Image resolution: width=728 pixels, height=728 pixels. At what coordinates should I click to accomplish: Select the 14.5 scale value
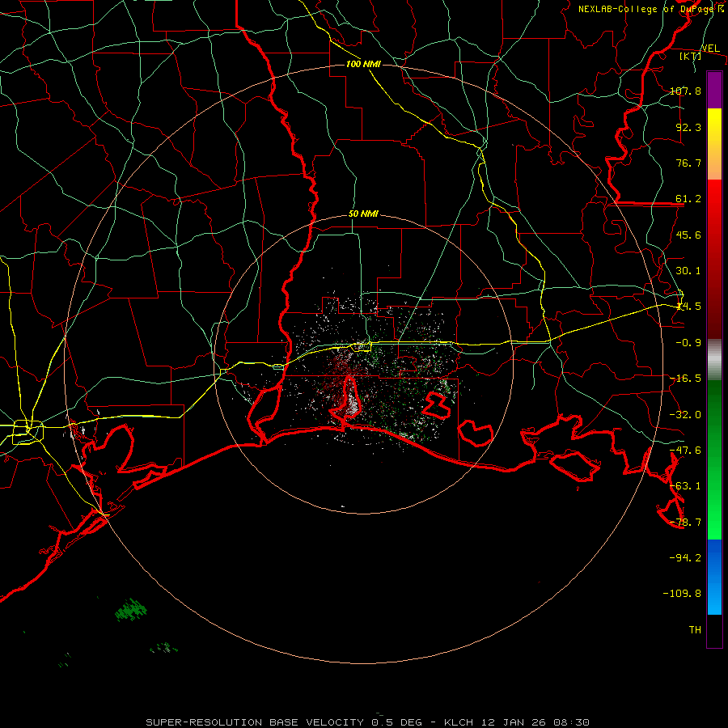click(x=688, y=307)
